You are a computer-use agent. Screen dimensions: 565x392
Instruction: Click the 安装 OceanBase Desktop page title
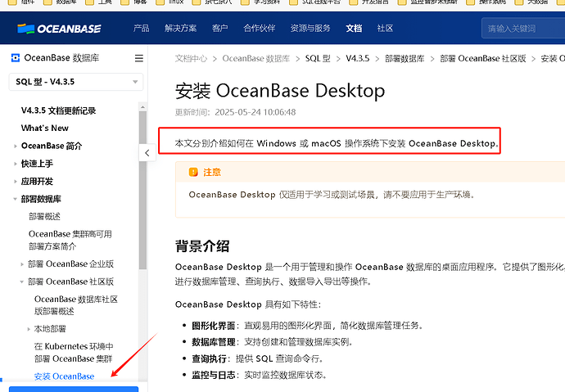pos(280,91)
